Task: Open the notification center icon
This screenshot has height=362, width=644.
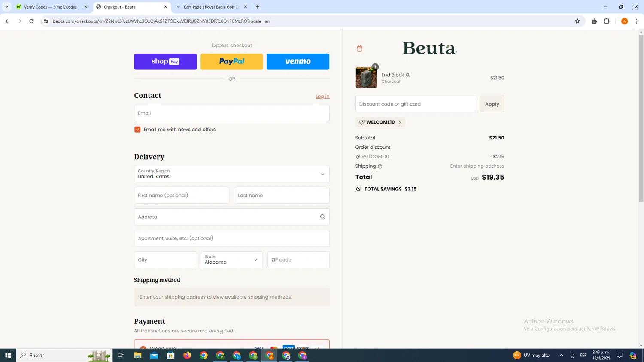Action: point(620,355)
